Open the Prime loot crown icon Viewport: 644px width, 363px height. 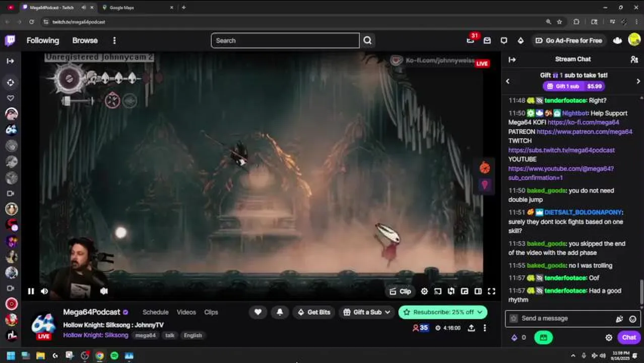pyautogui.click(x=617, y=40)
